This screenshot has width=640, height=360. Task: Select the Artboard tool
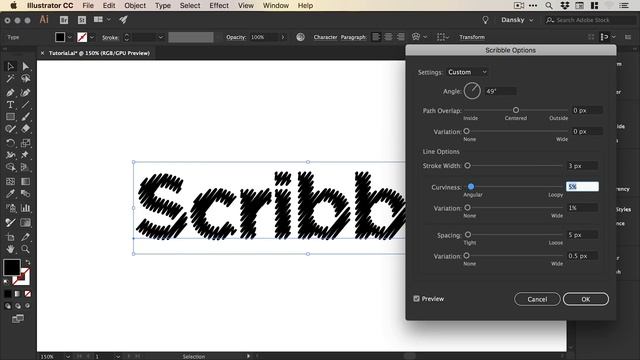click(10, 237)
